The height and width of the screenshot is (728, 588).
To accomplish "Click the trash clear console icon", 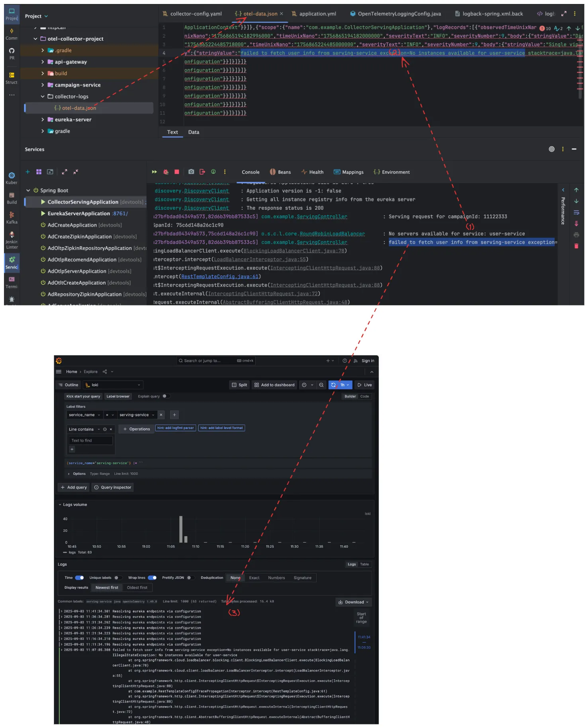I will click(x=576, y=246).
